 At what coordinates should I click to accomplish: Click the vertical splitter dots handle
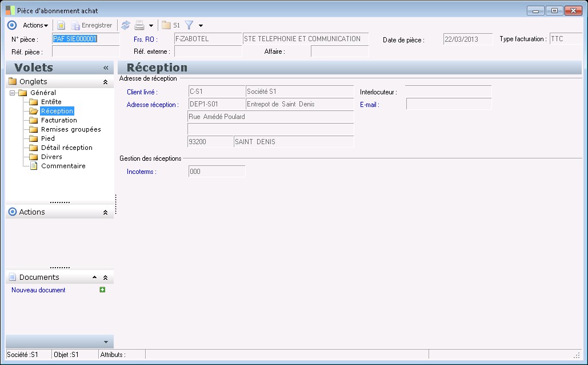point(116,204)
